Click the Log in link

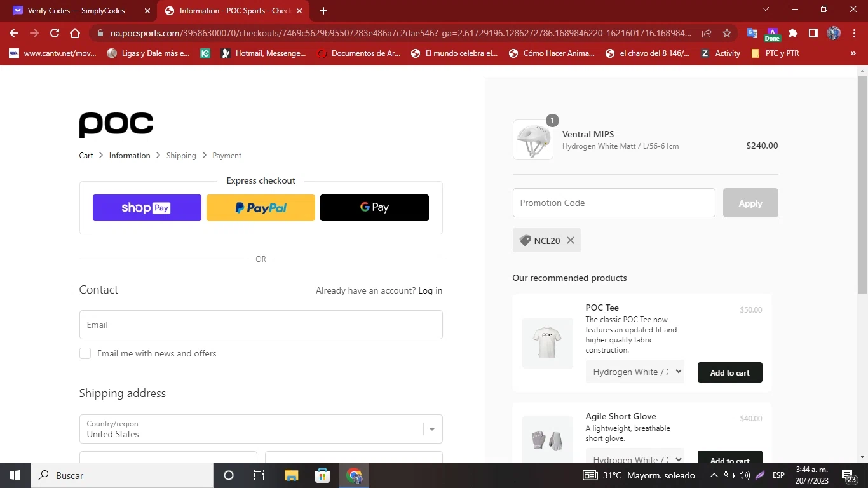pos(430,291)
